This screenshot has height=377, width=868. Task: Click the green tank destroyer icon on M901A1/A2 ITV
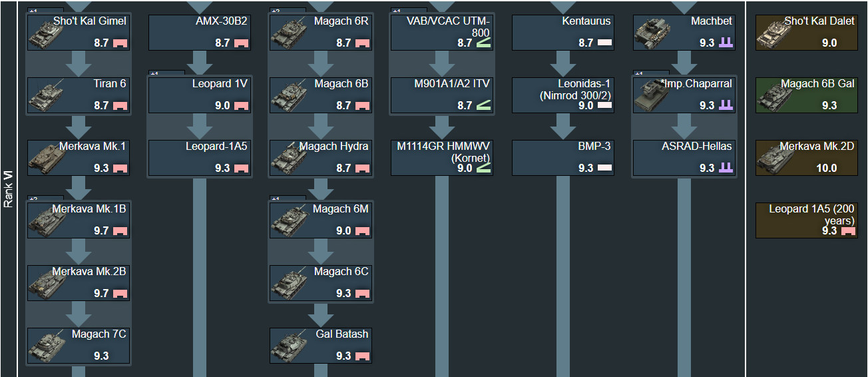point(483,105)
